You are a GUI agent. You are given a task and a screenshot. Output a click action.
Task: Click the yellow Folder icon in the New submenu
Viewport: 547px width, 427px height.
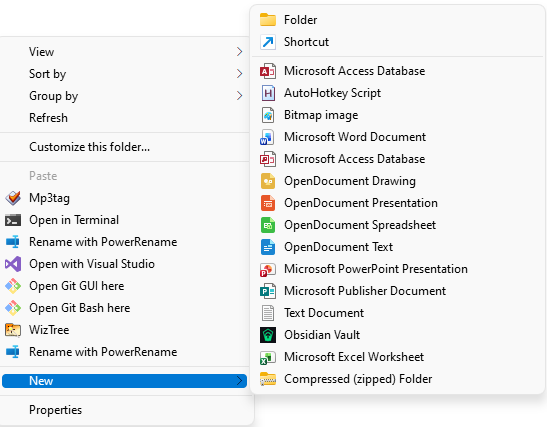click(268, 20)
